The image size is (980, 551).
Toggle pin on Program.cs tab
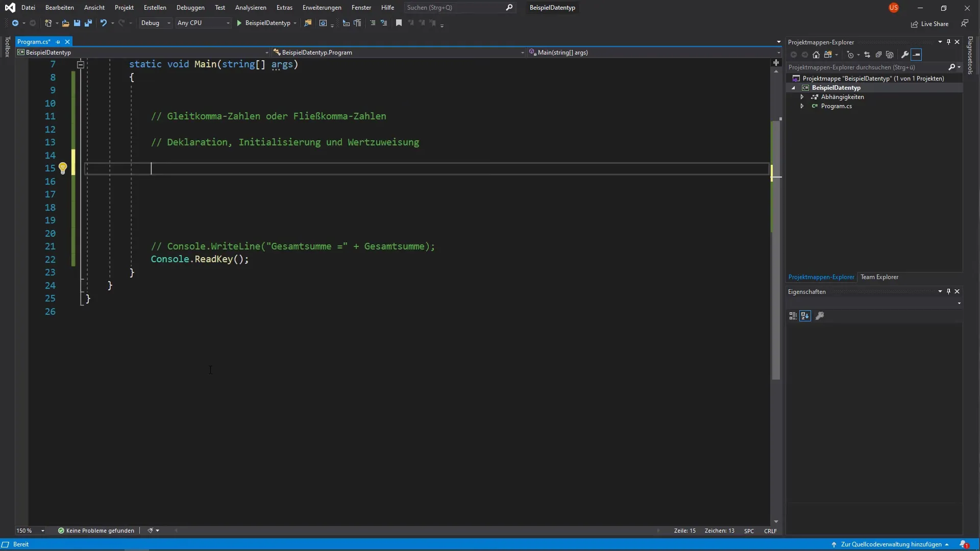coord(58,42)
